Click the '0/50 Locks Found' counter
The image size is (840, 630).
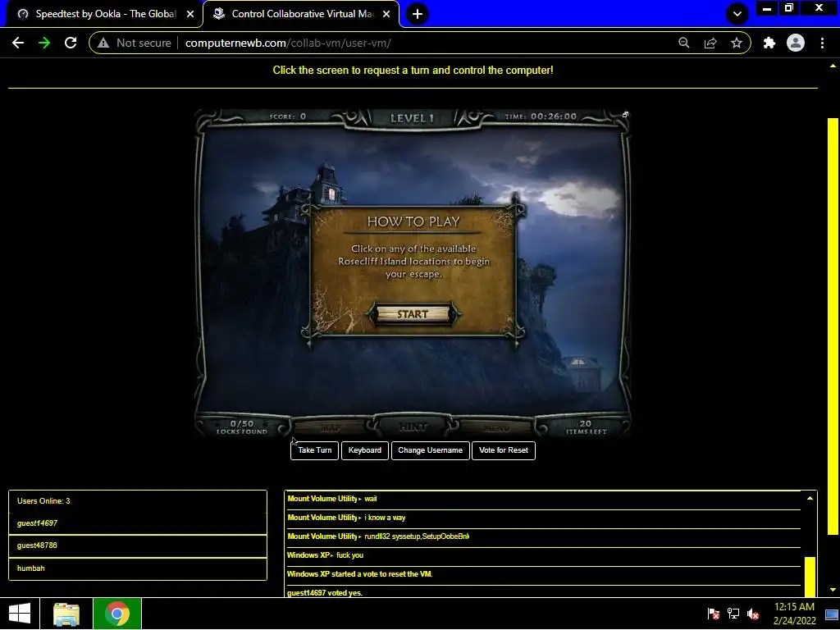click(x=242, y=427)
